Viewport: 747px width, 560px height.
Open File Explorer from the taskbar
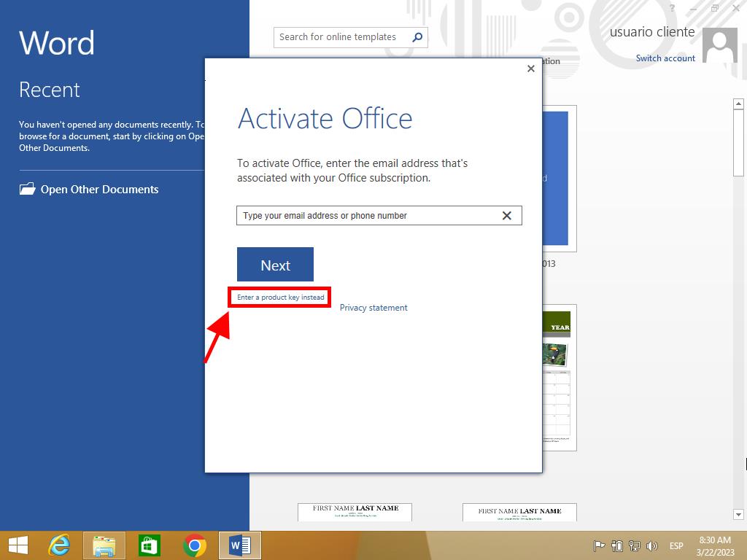104,545
